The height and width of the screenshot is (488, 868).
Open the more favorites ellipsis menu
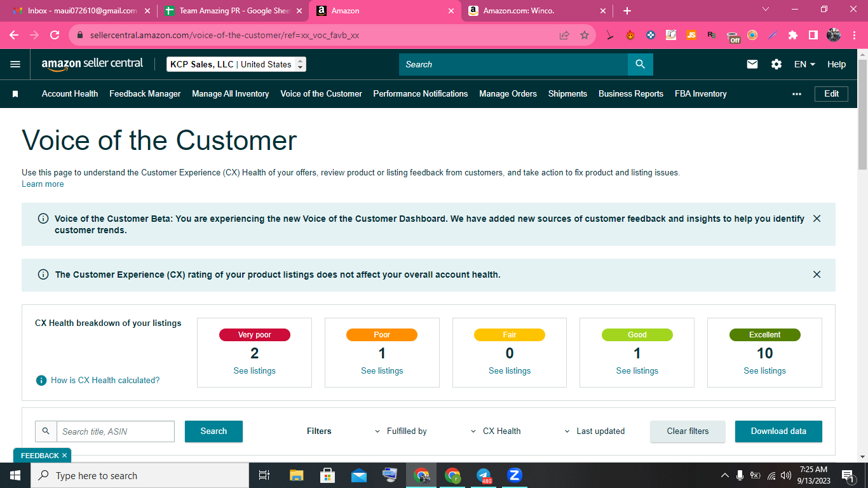pos(797,94)
